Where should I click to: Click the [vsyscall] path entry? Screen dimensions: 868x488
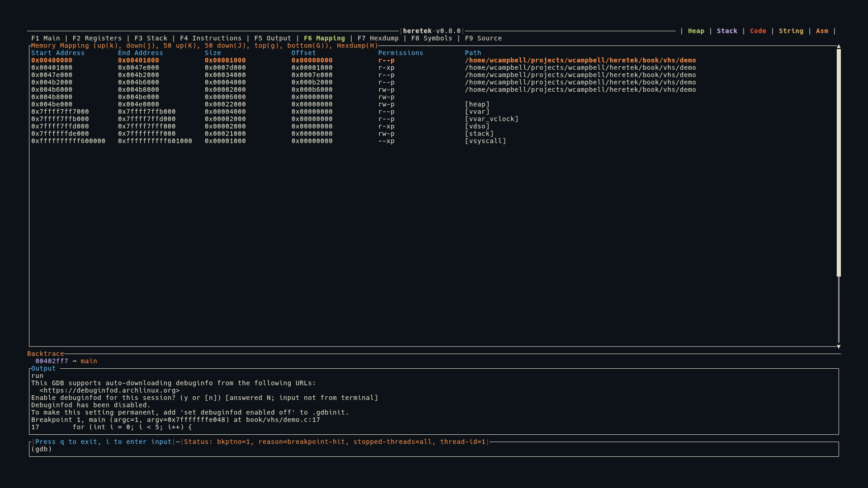pos(486,141)
